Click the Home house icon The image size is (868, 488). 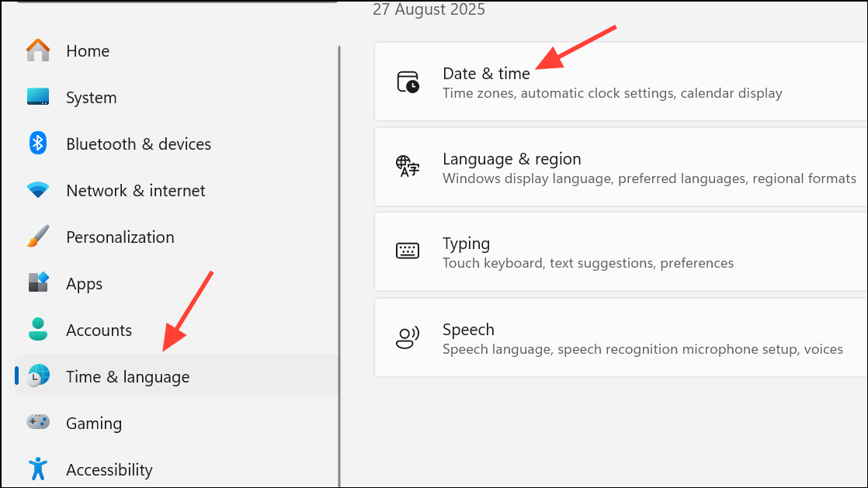click(37, 50)
